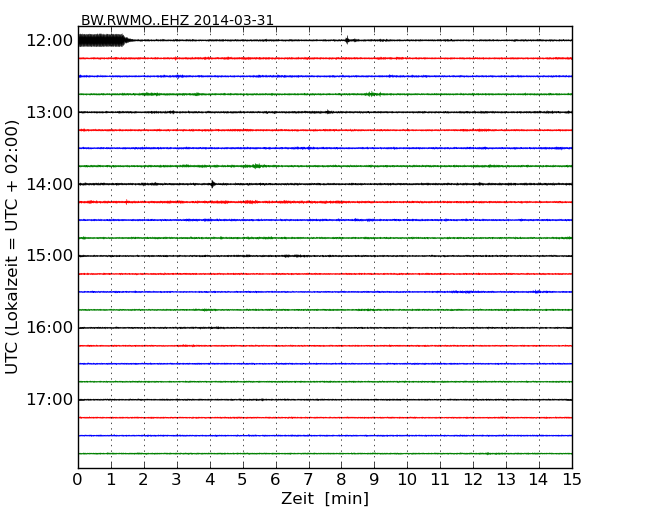Screen dimensions: 650x520
Task: Click the 14:00 time label
Action: (x=49, y=184)
